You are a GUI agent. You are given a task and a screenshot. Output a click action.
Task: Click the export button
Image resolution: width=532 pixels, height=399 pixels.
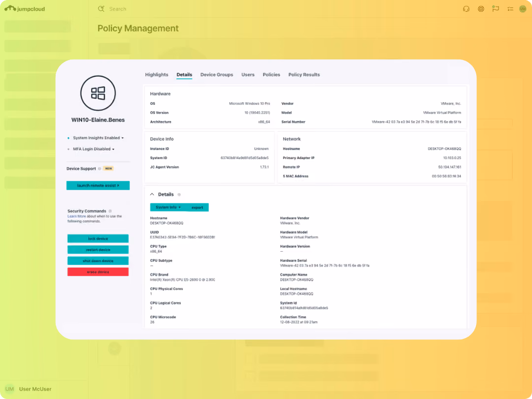(197, 207)
